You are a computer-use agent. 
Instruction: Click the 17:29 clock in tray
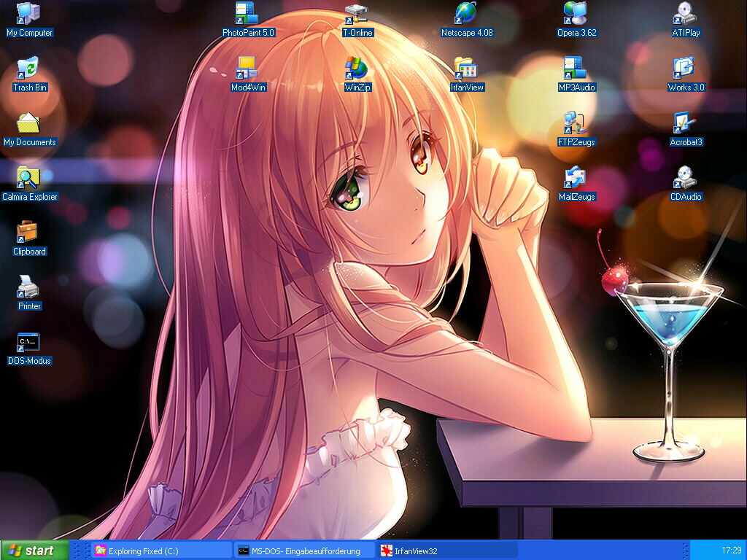(x=731, y=551)
